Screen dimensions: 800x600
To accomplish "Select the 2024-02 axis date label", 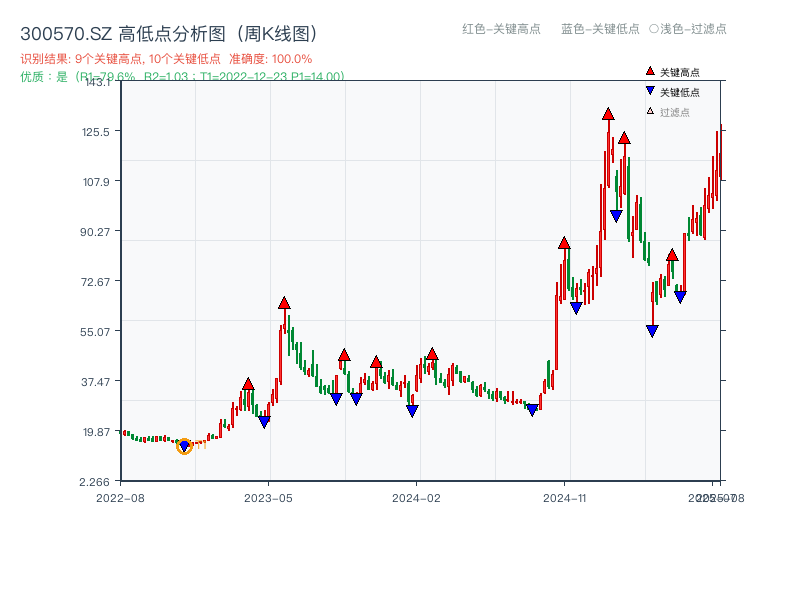I will click(414, 496).
